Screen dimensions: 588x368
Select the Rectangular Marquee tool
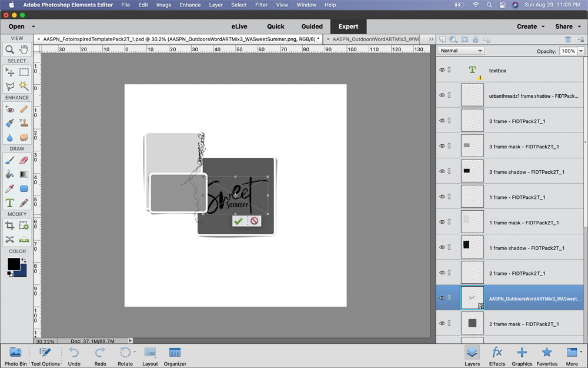click(x=24, y=72)
